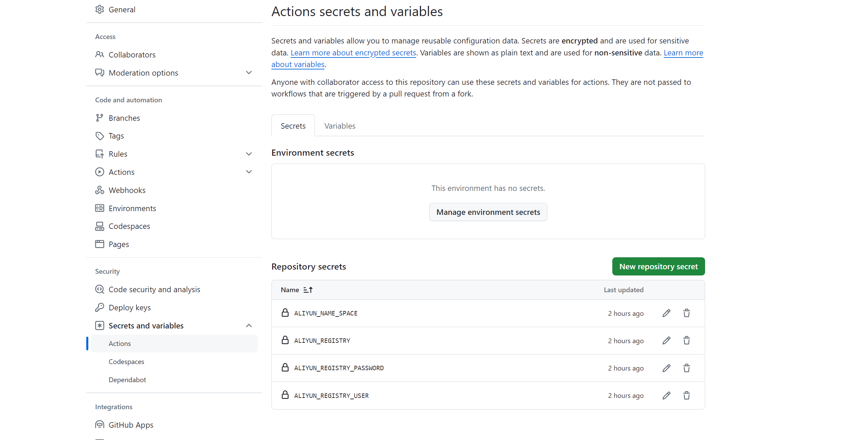
Task: Click the Deploy keys key icon
Action: (100, 308)
